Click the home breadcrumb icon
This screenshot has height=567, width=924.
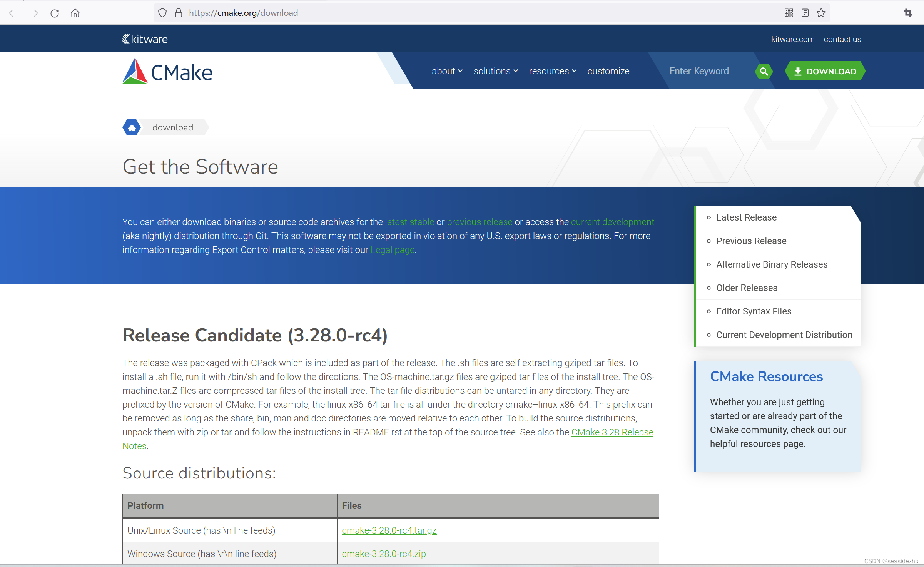[x=131, y=127]
